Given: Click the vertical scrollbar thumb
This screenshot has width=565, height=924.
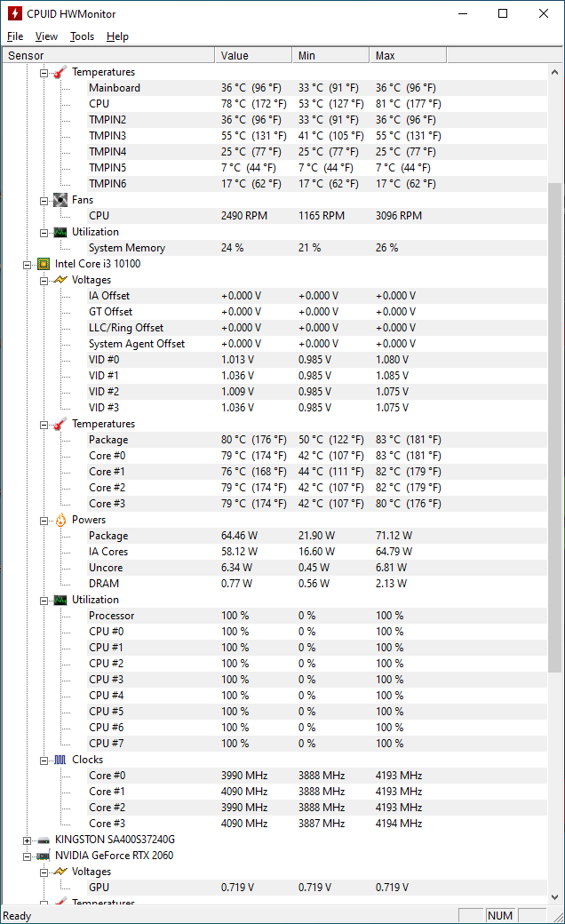Looking at the screenshot, I should 555,426.
